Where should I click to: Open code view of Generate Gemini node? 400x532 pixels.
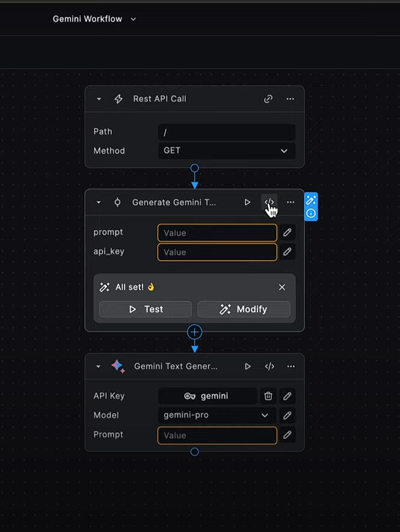269,202
